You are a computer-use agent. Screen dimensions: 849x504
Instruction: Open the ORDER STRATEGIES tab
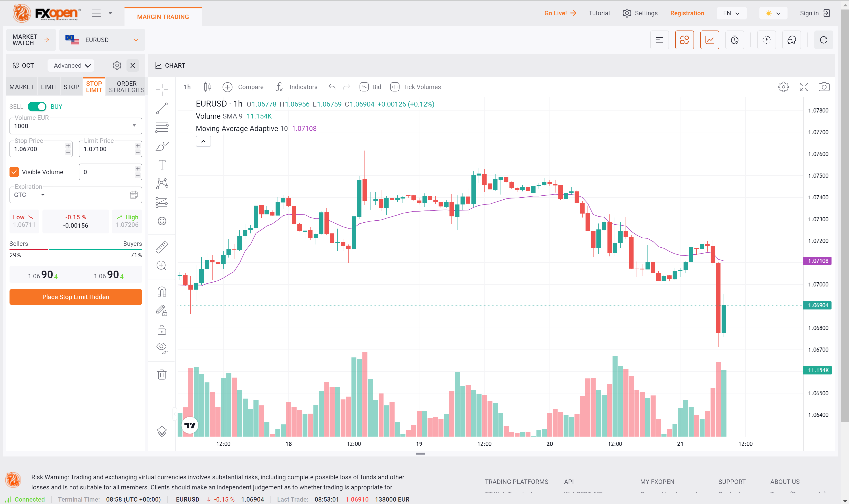tap(127, 87)
